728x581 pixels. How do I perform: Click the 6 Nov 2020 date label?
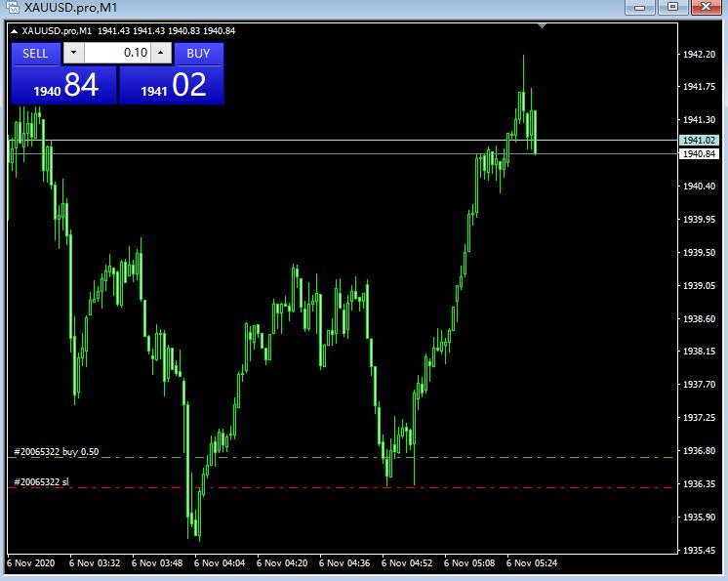pyautogui.click(x=30, y=562)
